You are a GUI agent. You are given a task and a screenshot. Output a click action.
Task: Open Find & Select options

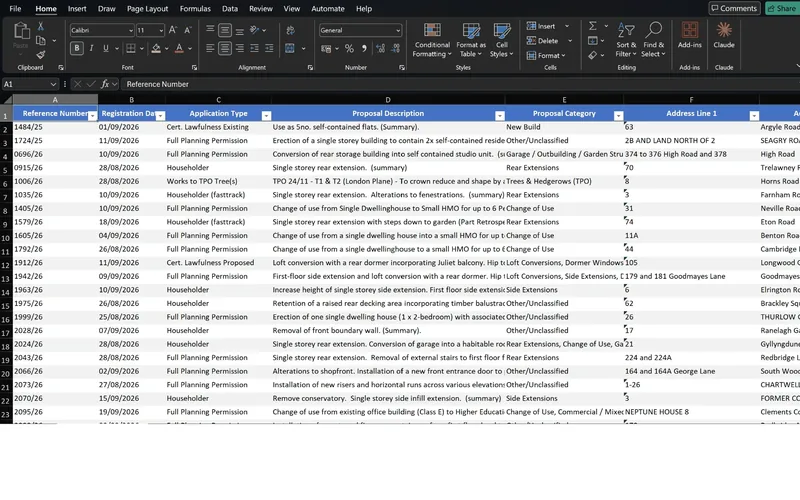point(653,40)
